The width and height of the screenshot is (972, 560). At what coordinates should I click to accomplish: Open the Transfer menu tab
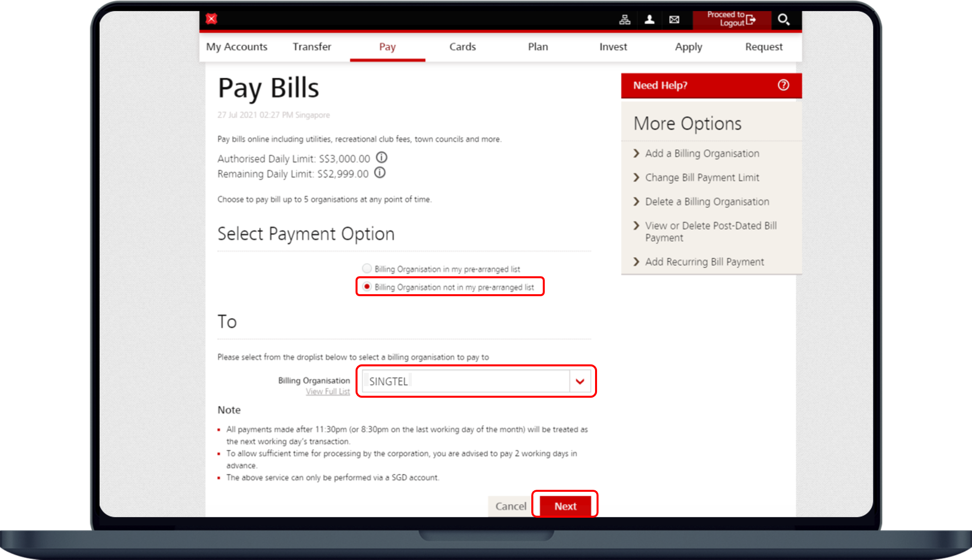[312, 47]
